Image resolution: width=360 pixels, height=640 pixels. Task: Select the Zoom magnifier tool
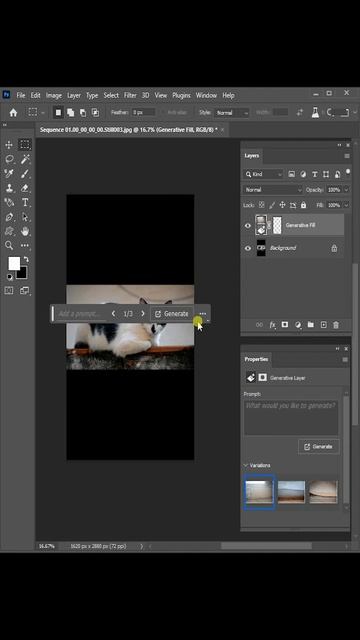9,245
